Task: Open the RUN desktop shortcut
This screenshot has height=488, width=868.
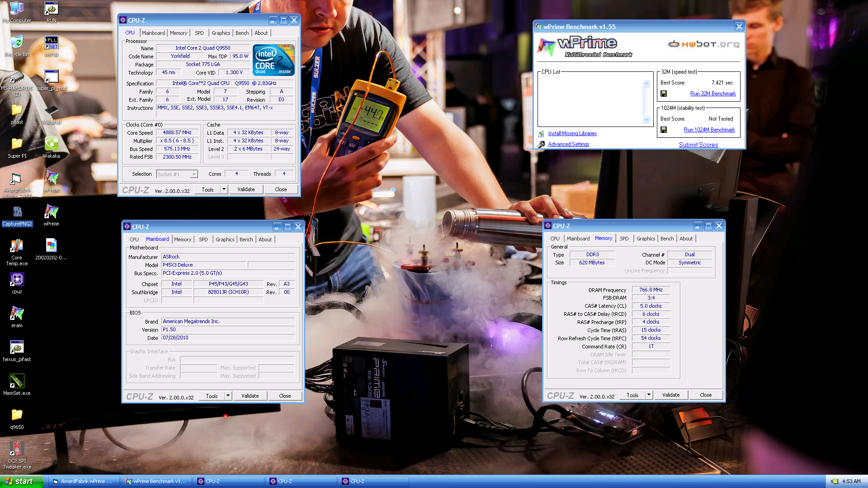Action: (51, 12)
